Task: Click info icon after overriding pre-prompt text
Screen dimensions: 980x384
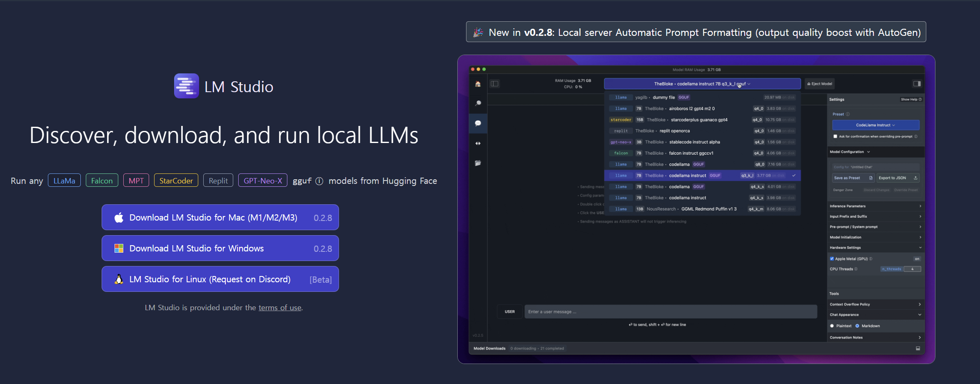Action: (915, 136)
